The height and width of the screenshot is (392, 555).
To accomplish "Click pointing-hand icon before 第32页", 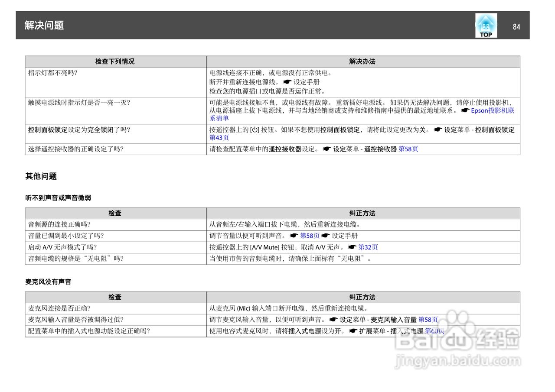I will click(352, 247).
